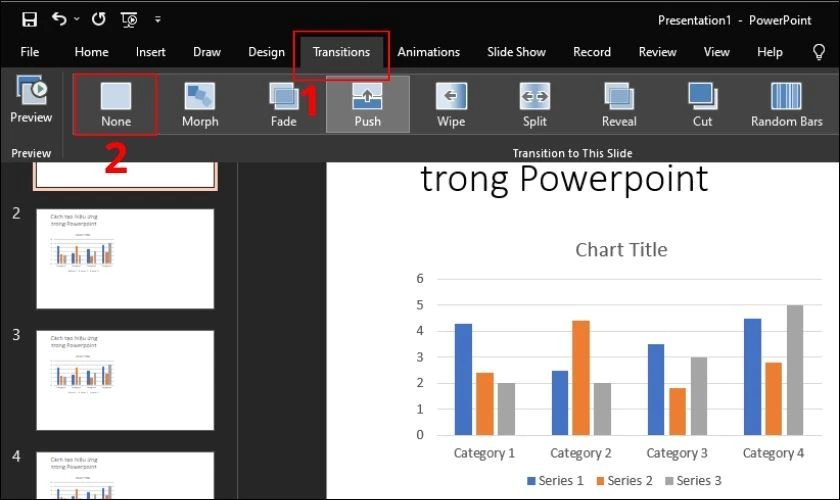Click the orange Series 2 legend swatch
This screenshot has width=840, height=500.
pos(601,481)
